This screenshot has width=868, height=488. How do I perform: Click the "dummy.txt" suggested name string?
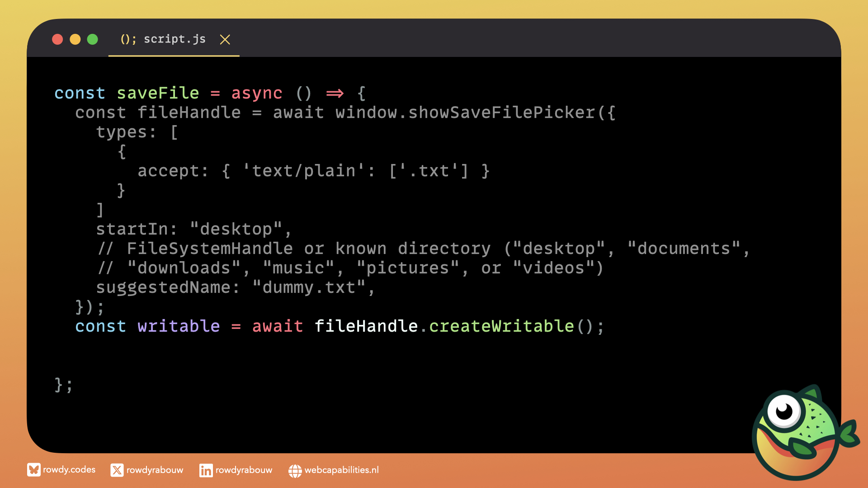[x=309, y=287]
